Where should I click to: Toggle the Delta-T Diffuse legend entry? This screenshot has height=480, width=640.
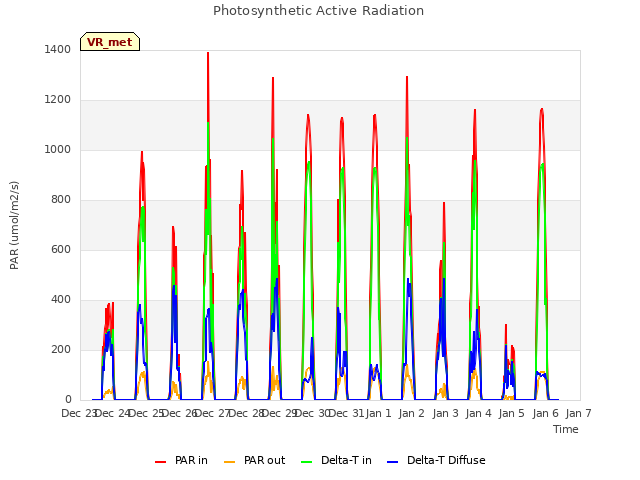pyautogui.click(x=436, y=460)
